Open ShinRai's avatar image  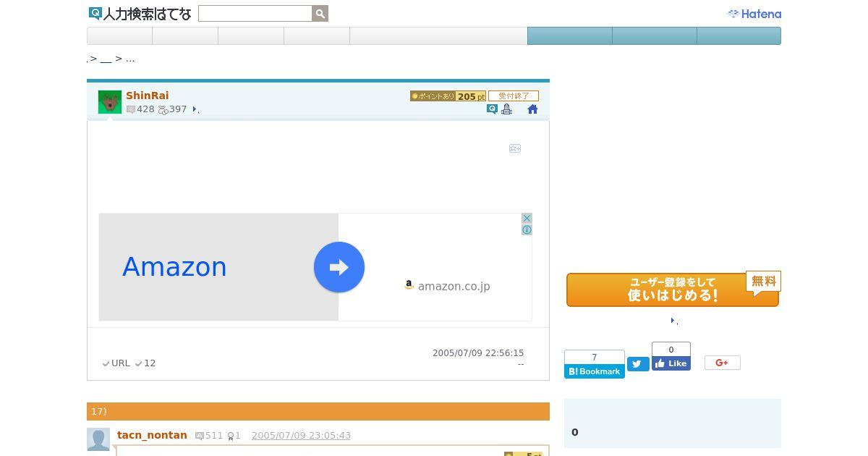(x=110, y=102)
